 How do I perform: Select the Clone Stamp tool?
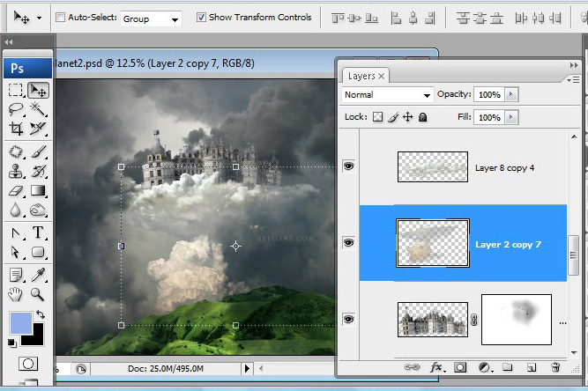coord(15,172)
